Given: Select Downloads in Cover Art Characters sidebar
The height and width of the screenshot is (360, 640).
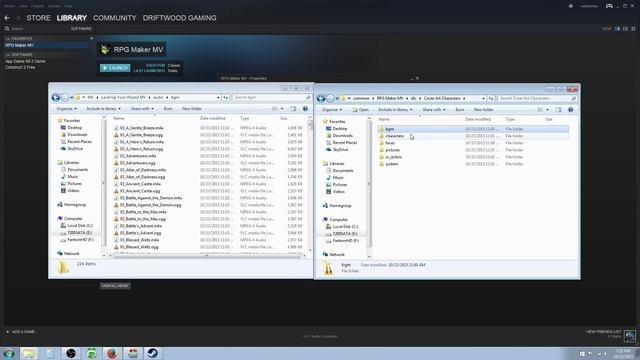Looking at the screenshot, I should click(x=339, y=136).
